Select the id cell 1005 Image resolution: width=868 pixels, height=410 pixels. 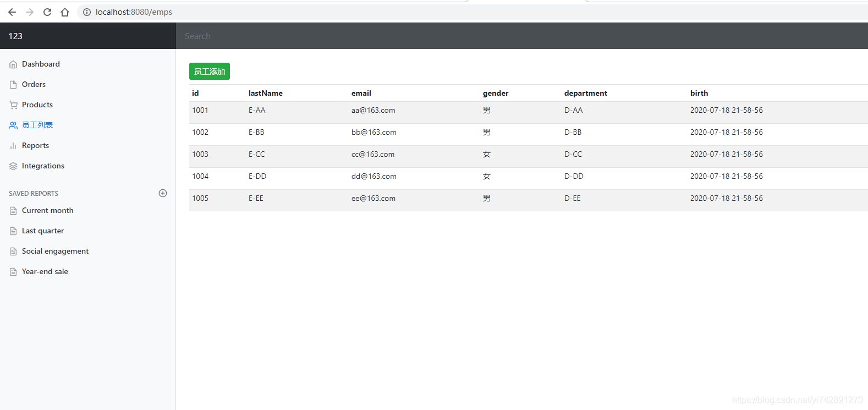[200, 198]
